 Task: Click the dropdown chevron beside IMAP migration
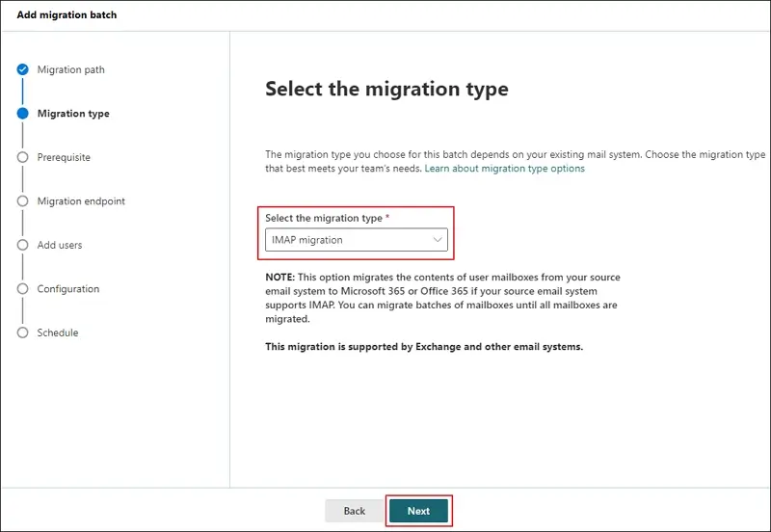click(x=438, y=240)
